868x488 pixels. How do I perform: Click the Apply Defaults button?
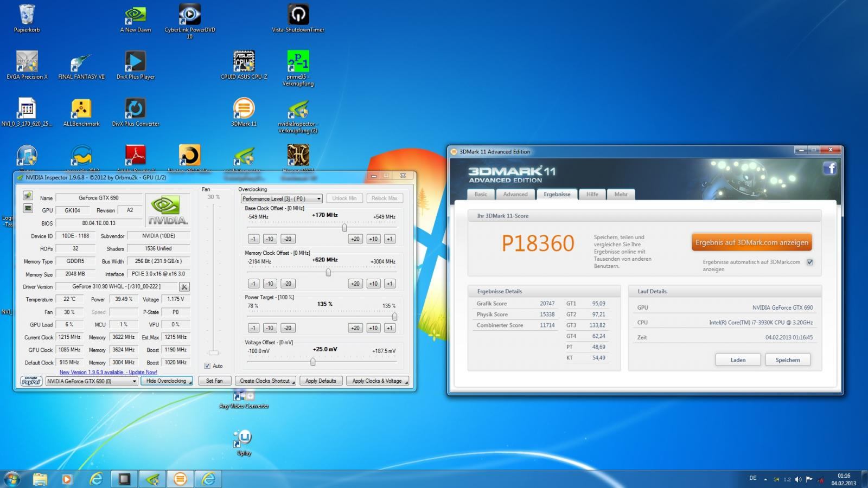[x=321, y=381]
